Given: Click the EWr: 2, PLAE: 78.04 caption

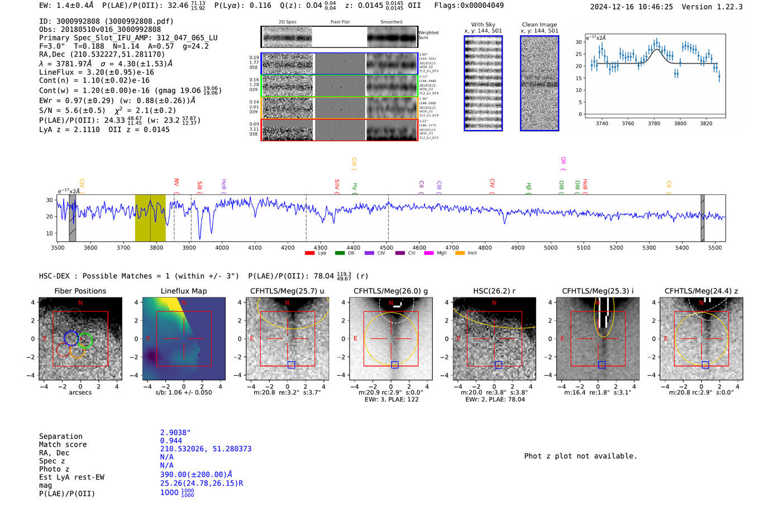Looking at the screenshot, I should (495, 400).
